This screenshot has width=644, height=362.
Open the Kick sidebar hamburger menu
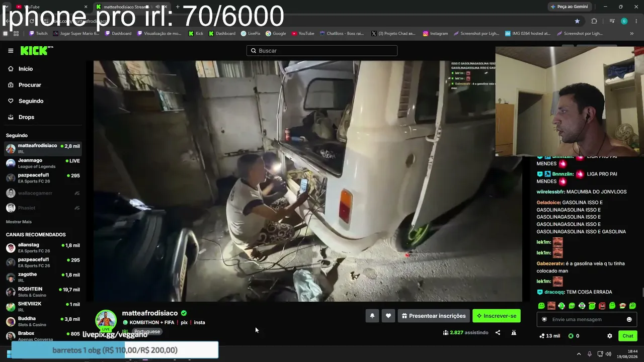(x=11, y=51)
